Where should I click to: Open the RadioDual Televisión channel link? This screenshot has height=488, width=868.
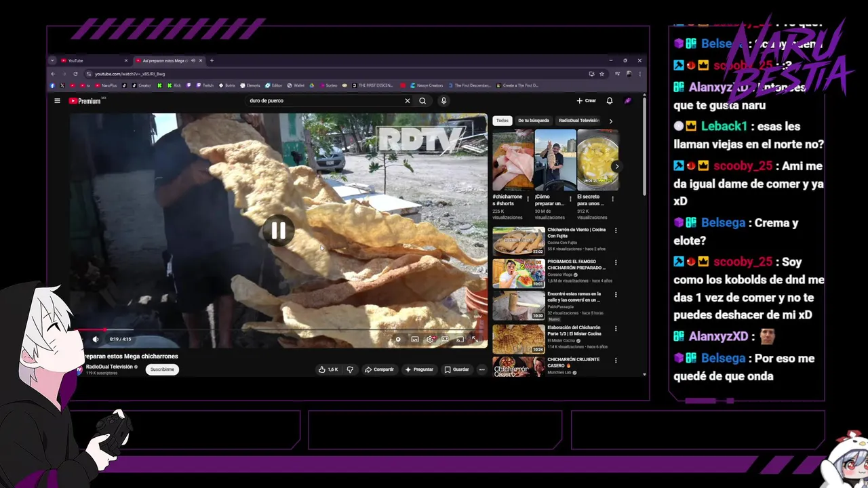point(108,367)
